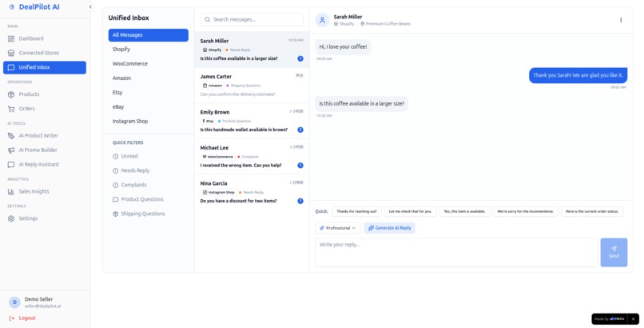Screen dimensions: 644x328
Task: Select Unified Inbox in the sidebar
Action: (45, 67)
